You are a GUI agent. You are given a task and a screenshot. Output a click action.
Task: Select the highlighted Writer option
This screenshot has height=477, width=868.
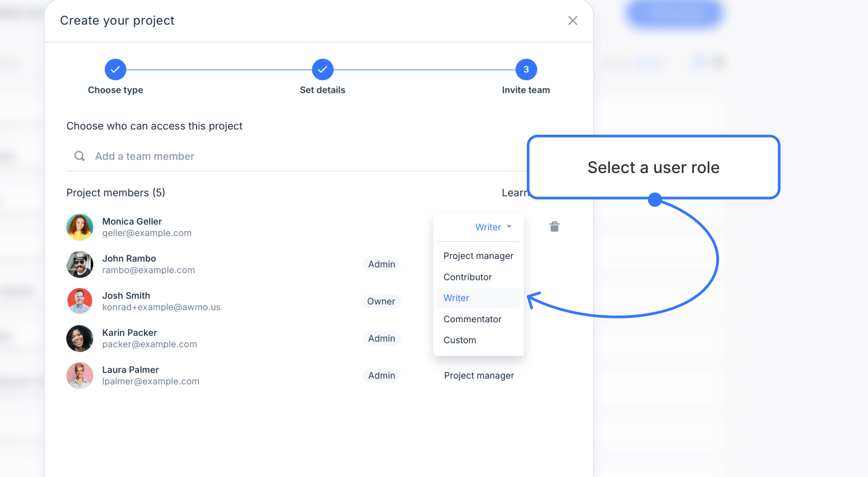pos(455,298)
